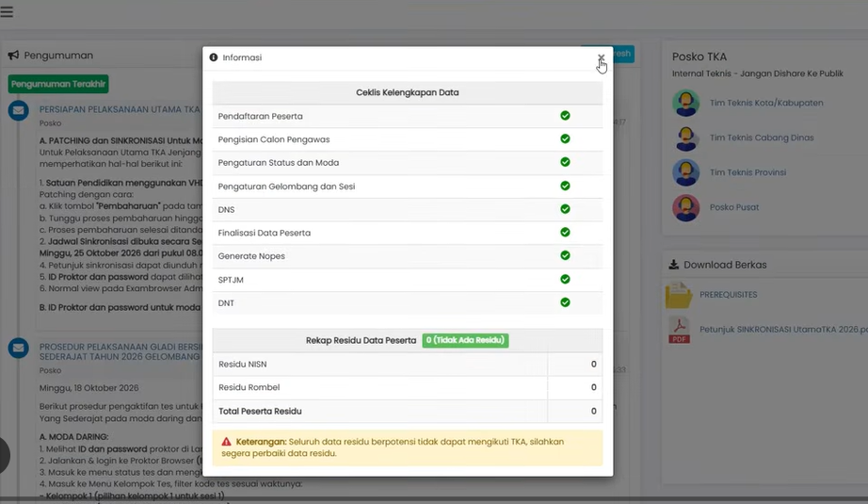The image size is (868, 504).
Task: Click the Pengumuman megaphone icon
Action: click(13, 56)
